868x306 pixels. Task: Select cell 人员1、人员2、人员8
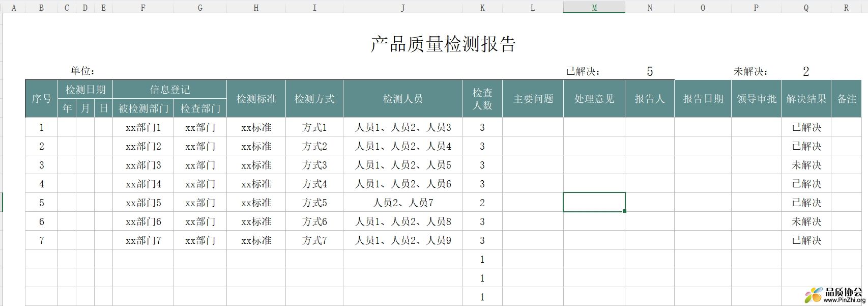[402, 221]
